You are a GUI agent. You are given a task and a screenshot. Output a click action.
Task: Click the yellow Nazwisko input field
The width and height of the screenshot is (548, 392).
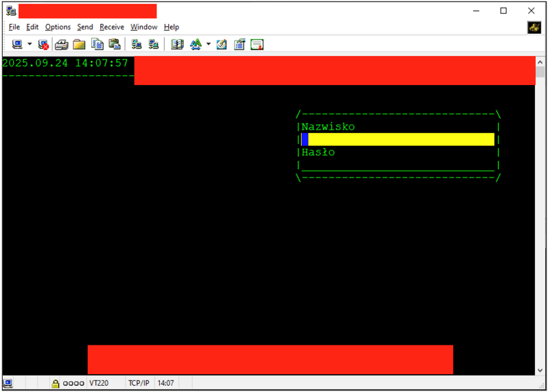[x=398, y=139]
